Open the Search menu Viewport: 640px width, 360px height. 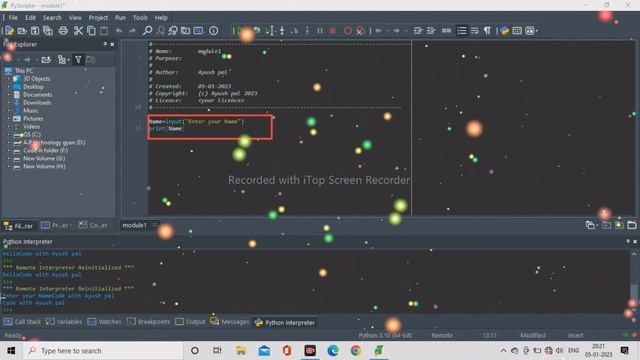(x=52, y=18)
